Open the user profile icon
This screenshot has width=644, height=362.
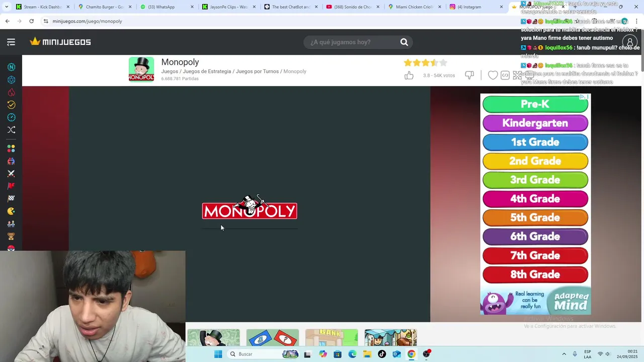point(629,42)
